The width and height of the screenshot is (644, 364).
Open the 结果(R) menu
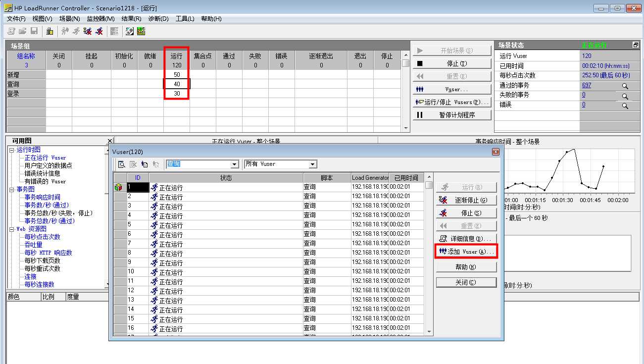click(131, 19)
